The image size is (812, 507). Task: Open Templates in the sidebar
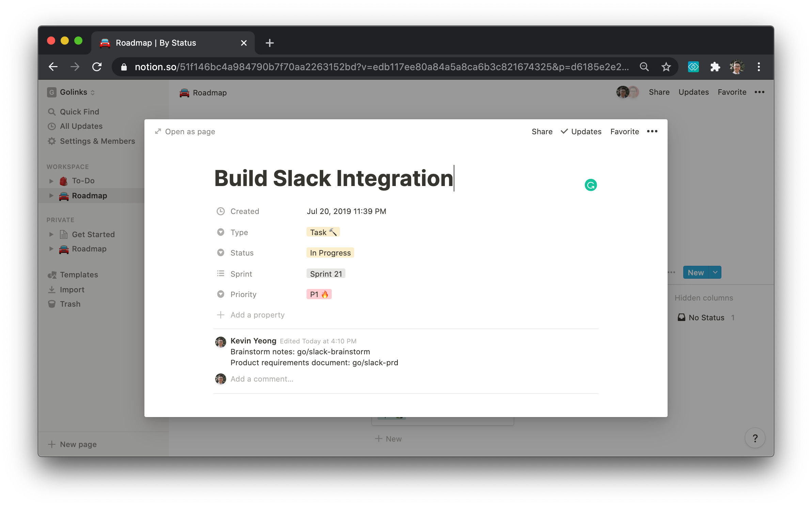click(79, 275)
